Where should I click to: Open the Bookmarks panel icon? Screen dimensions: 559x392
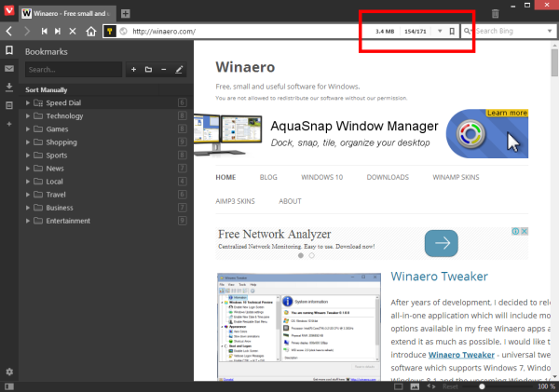coord(9,50)
